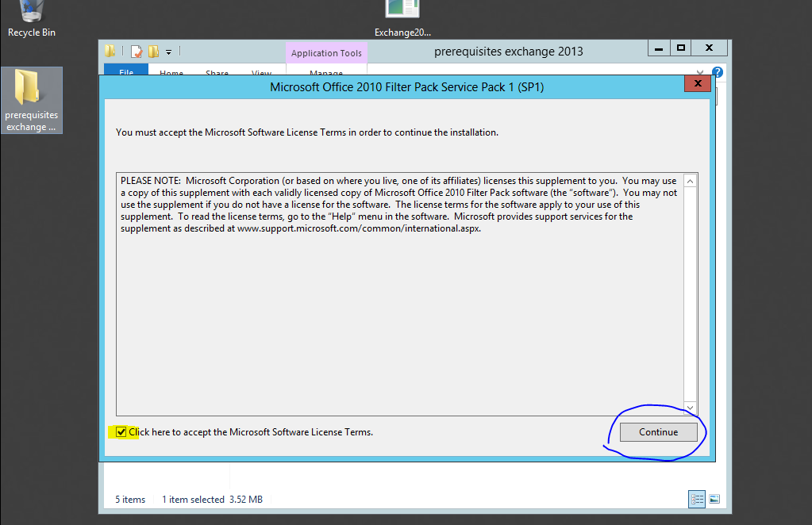Collapse the Explorer ribbon with the chevron
The width and height of the screenshot is (812, 525).
[x=700, y=72]
